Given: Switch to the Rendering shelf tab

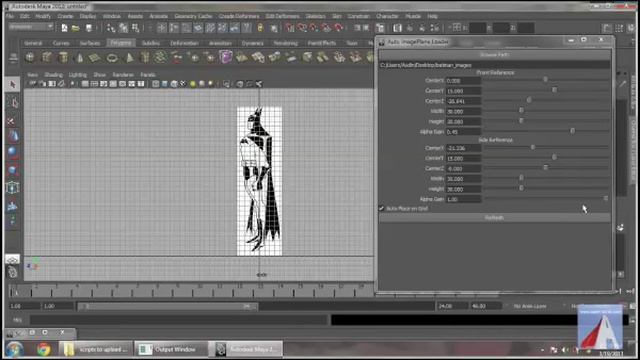Looking at the screenshot, I should (x=285, y=42).
